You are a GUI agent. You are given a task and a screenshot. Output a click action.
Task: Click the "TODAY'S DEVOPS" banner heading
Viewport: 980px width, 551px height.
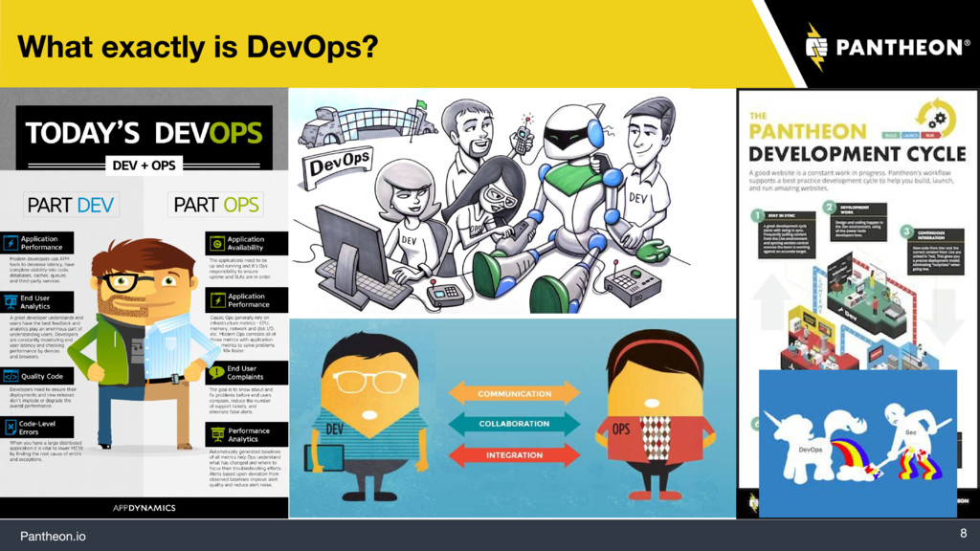[144, 133]
